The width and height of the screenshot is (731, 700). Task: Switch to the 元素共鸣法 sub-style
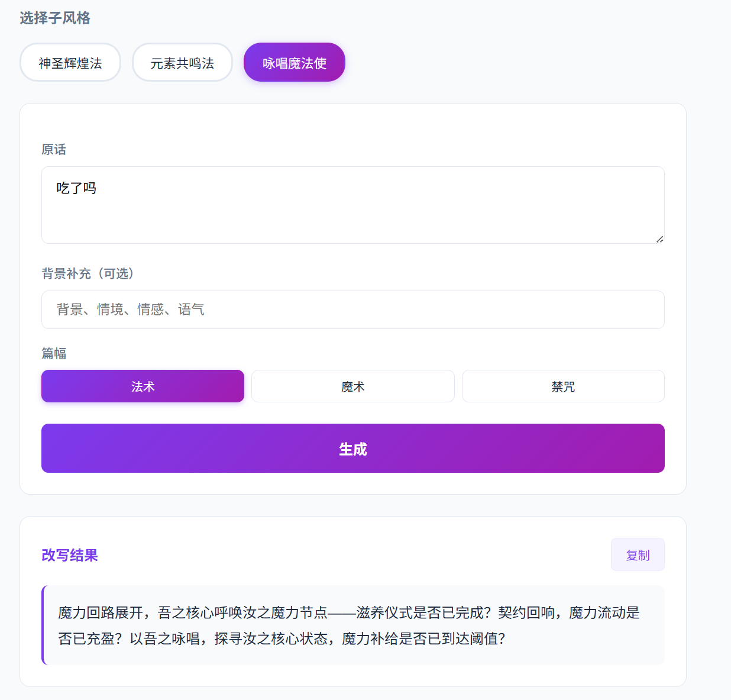click(x=182, y=62)
